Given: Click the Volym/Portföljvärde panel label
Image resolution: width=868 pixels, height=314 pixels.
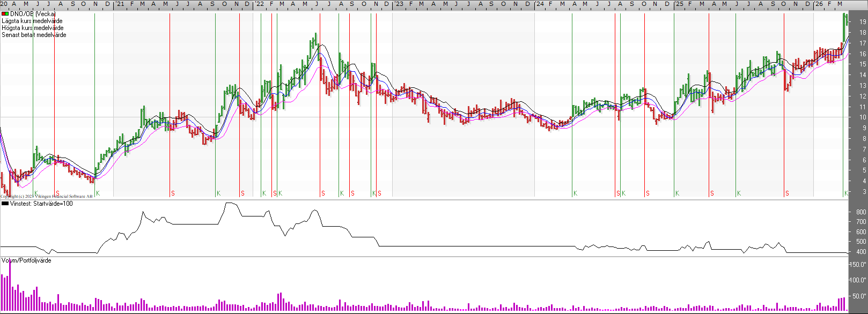Looking at the screenshot, I should [x=26, y=260].
